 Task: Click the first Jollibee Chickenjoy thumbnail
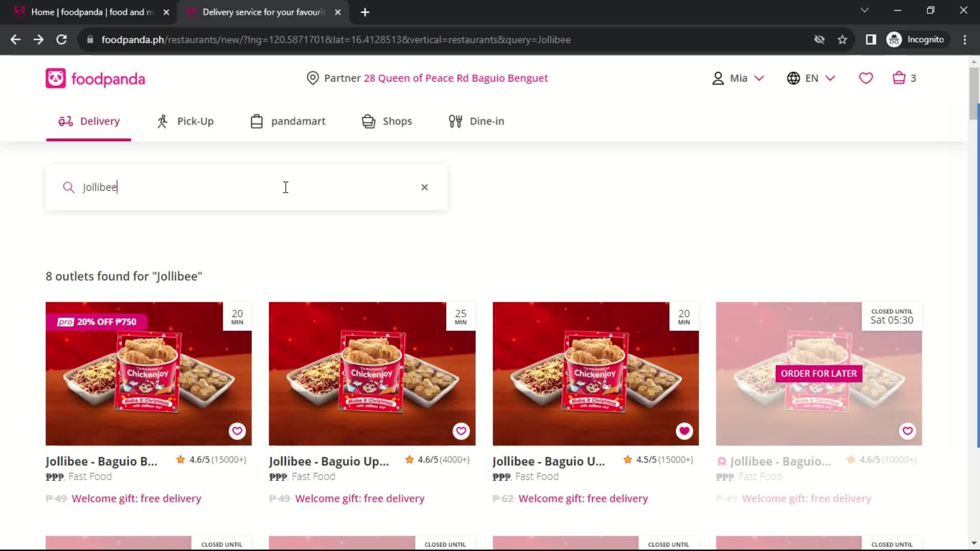point(149,373)
